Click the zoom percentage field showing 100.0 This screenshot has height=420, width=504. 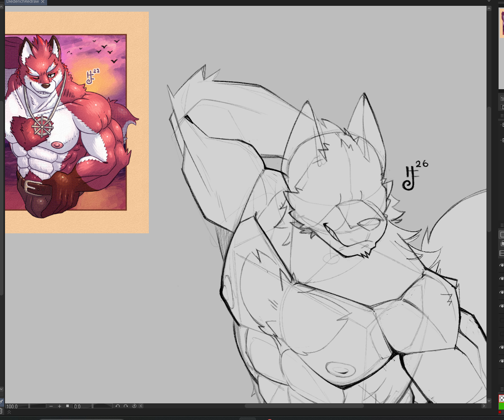(x=17, y=406)
